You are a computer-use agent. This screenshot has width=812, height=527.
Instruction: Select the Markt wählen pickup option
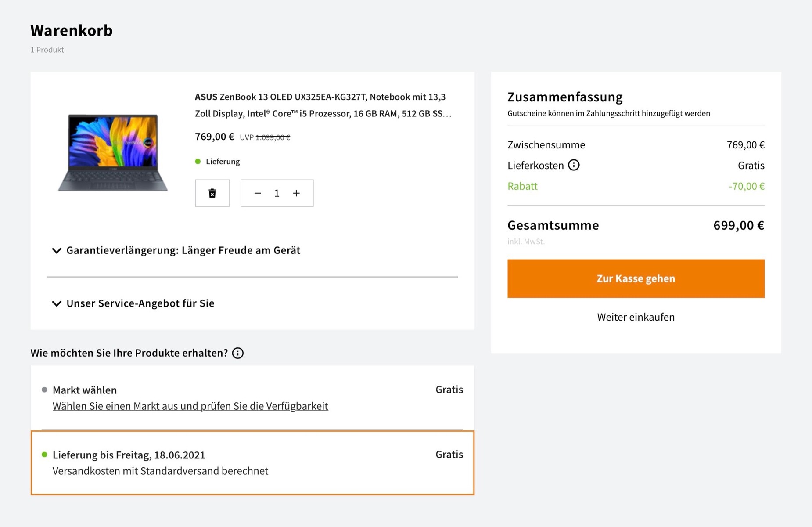tap(85, 390)
